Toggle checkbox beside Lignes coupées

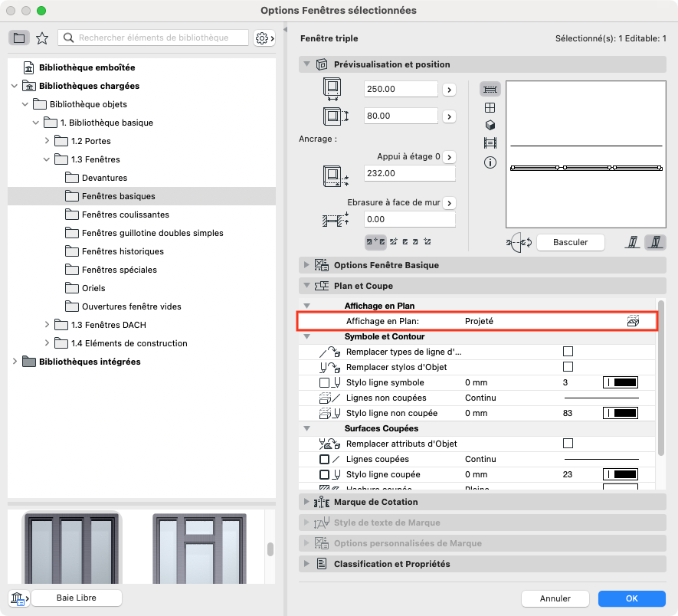coord(324,460)
